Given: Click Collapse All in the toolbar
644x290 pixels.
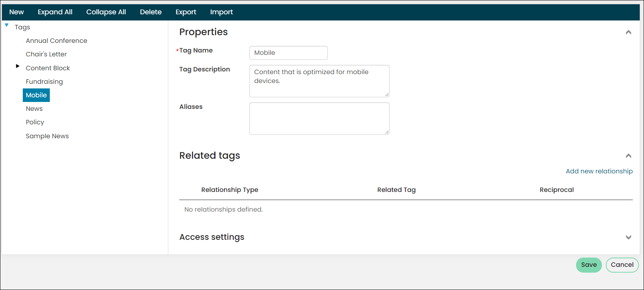Looking at the screenshot, I should tap(106, 12).
